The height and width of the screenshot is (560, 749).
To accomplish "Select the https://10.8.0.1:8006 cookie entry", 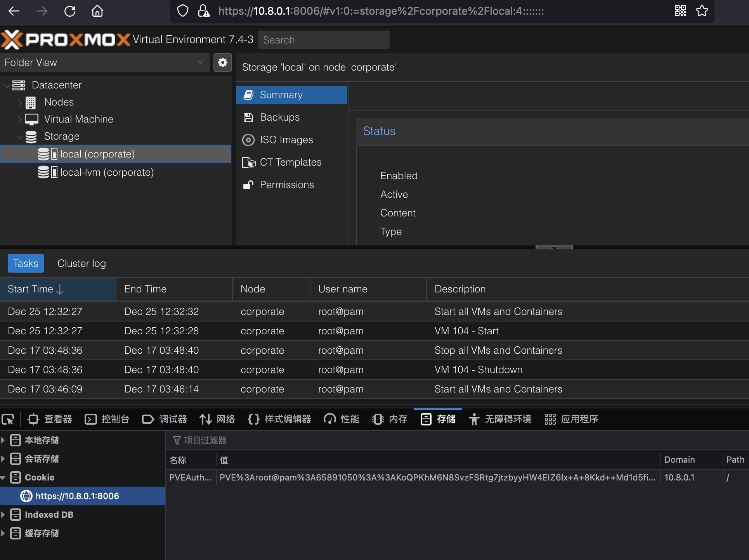I will pos(77,496).
